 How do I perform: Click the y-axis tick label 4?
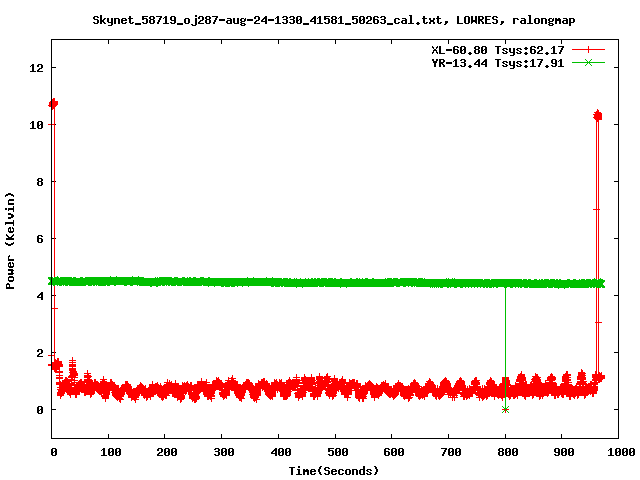tap(40, 296)
